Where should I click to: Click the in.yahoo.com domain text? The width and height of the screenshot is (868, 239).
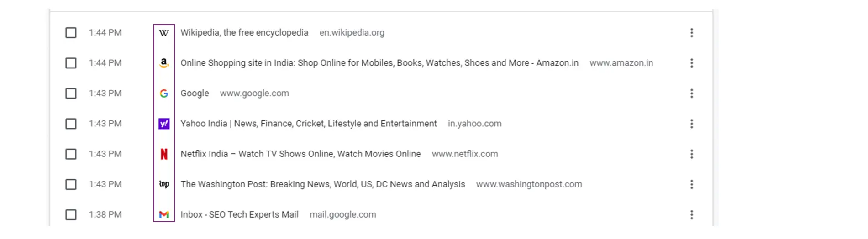(x=474, y=124)
